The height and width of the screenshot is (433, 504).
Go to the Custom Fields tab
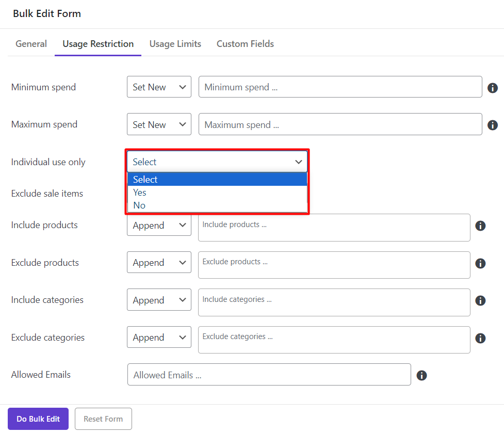tap(245, 44)
